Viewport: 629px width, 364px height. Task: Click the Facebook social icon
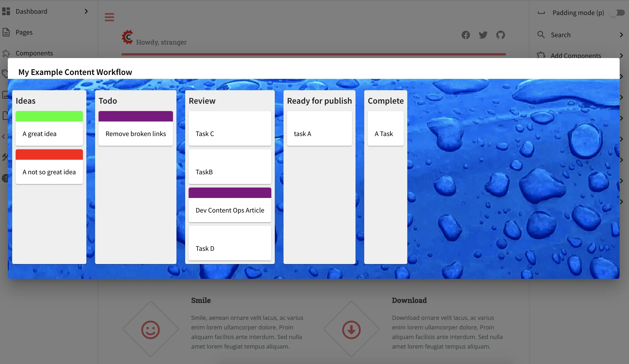pos(466,35)
